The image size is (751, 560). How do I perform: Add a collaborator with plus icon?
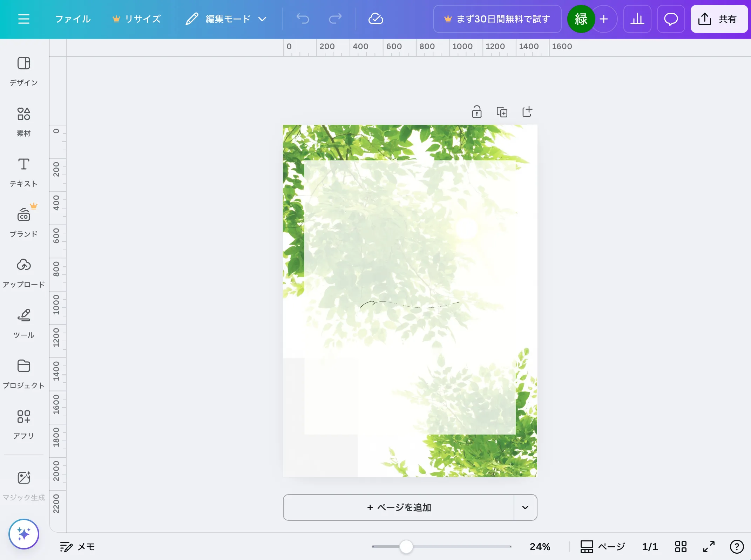(604, 19)
